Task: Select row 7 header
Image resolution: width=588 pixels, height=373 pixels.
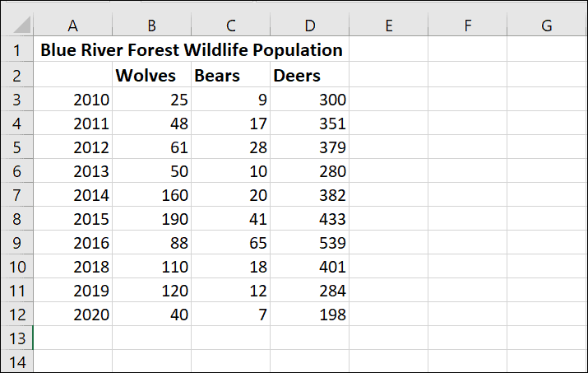Action: [17, 195]
